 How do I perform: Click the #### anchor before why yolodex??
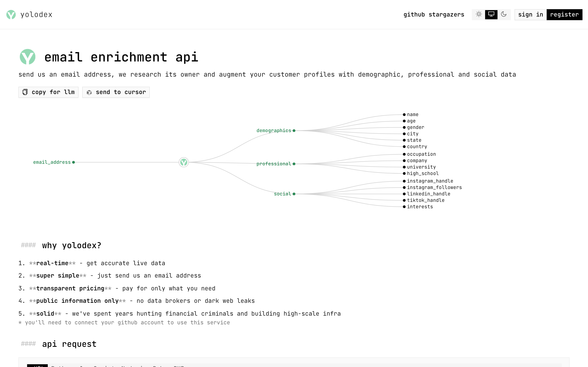coord(28,245)
